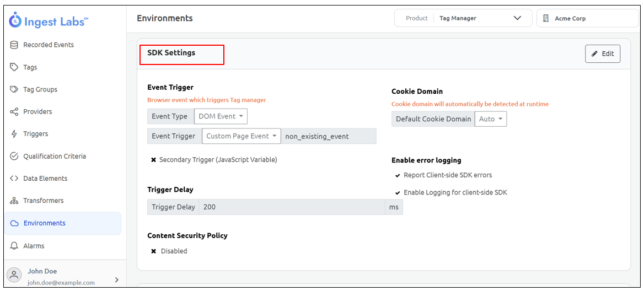The height and width of the screenshot is (291, 644).
Task: Click the Transformers hierarchy icon
Action: [x=14, y=201]
